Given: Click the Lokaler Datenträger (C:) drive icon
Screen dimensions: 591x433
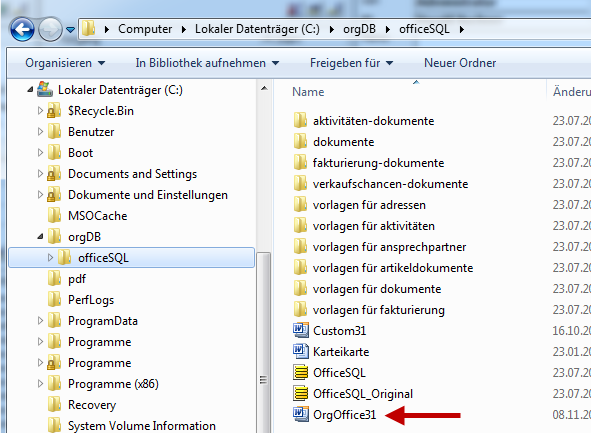Looking at the screenshot, I should [x=45, y=89].
